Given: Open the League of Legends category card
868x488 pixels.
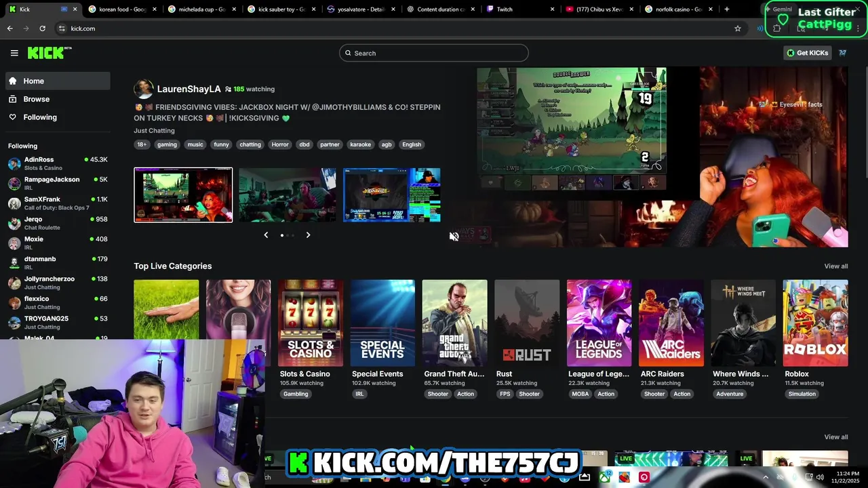Looking at the screenshot, I should pos(599,323).
